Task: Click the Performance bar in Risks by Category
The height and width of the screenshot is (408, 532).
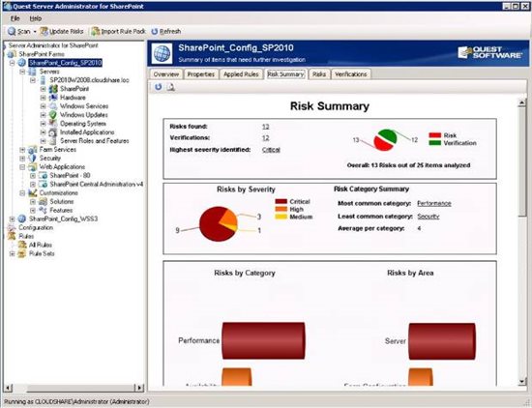Action: tap(263, 341)
